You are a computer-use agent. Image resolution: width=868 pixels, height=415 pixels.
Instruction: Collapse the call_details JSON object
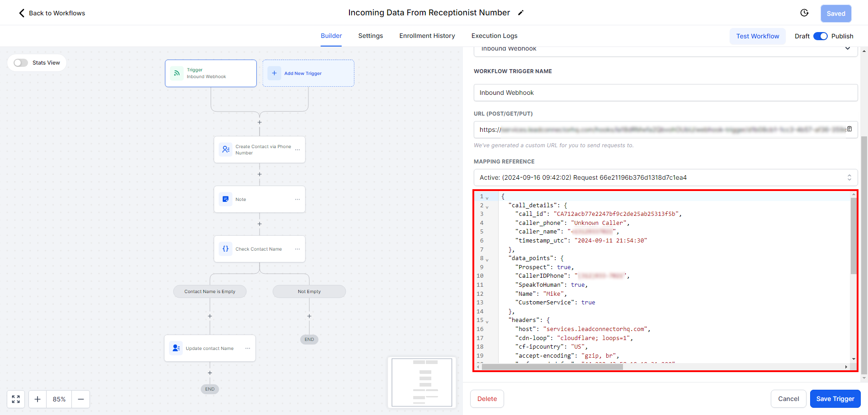[x=487, y=206]
